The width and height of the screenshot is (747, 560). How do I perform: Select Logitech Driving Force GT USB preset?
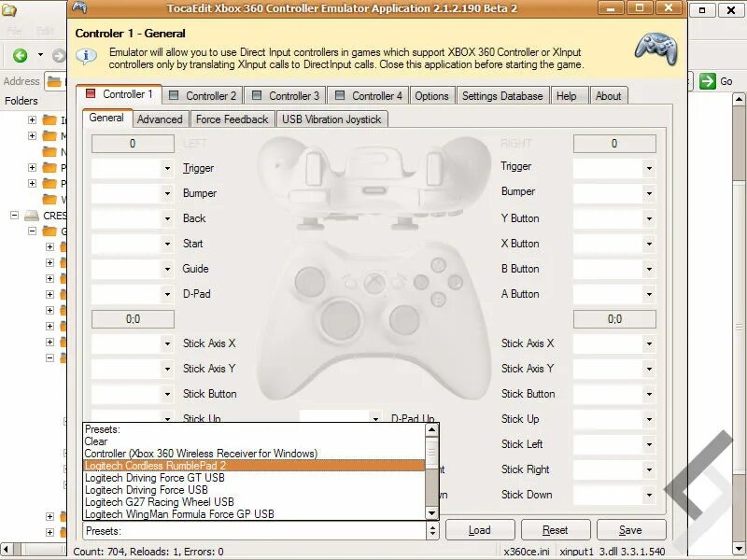254,478
